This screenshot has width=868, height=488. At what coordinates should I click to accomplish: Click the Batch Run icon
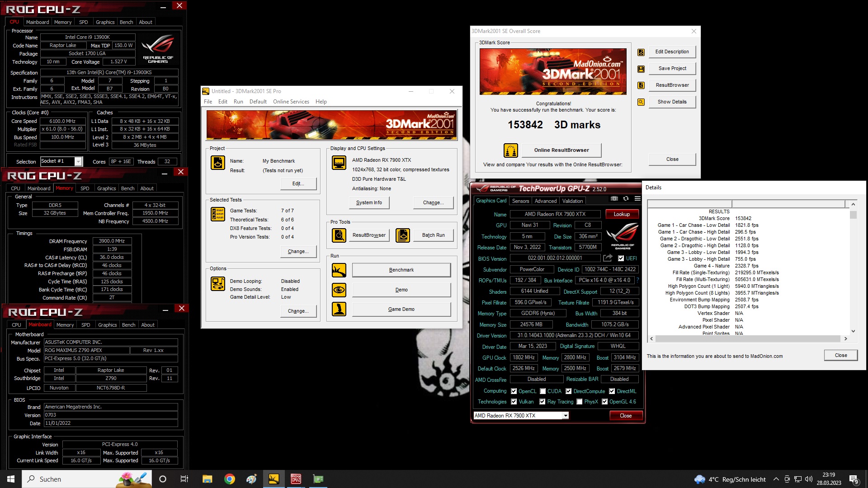pos(403,235)
